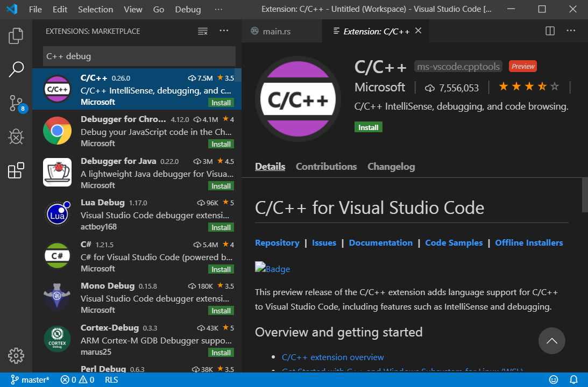
Task: Open the Debug menu
Action: (188, 9)
